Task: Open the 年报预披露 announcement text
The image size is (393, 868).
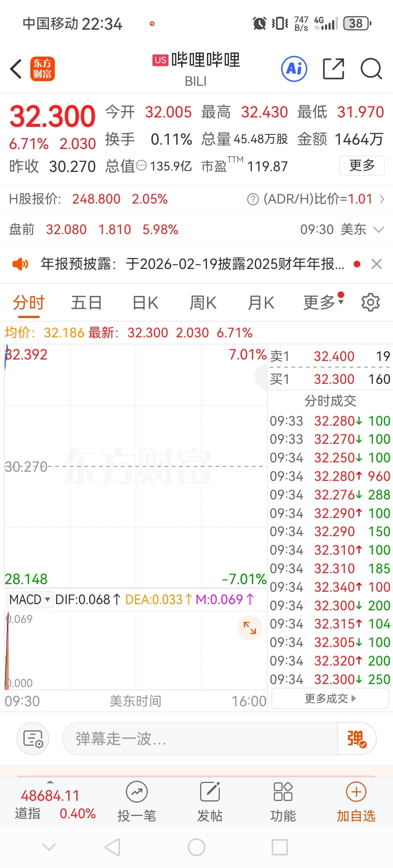Action: tap(192, 264)
